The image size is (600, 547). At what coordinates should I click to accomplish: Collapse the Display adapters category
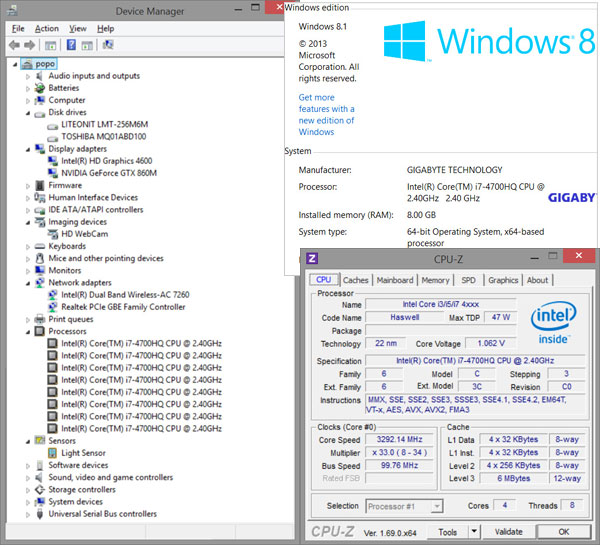click(x=28, y=149)
